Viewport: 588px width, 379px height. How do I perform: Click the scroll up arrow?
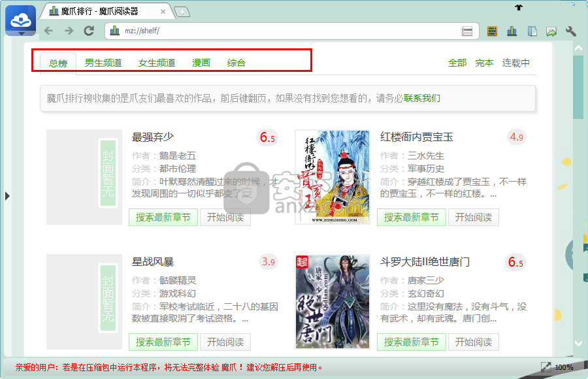pos(578,48)
